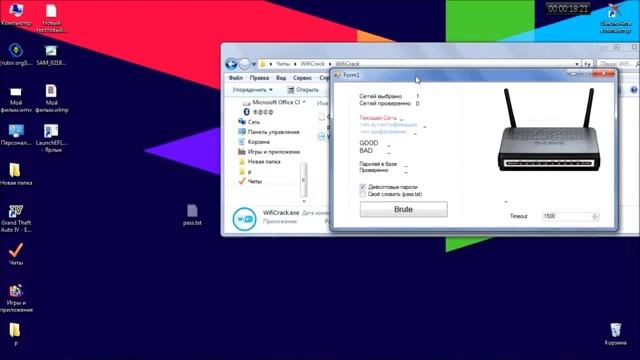This screenshot has height=360, width=640.
Task: Select Панель управления in Explorer tree
Action: 269,132
